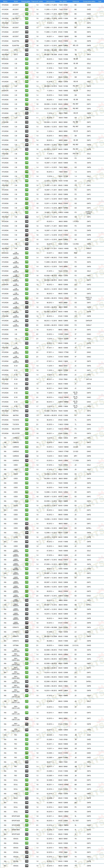This screenshot has width=104, height=868.
Task: Click the petrol icon in the TUCSON 1.6 row
Action: click(27, 420)
